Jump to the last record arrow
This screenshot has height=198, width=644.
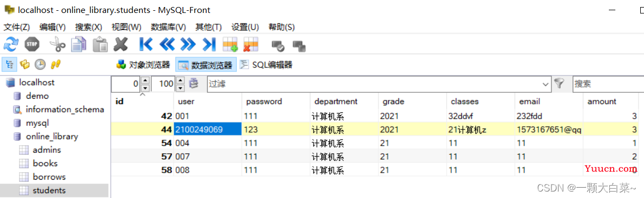[209, 44]
